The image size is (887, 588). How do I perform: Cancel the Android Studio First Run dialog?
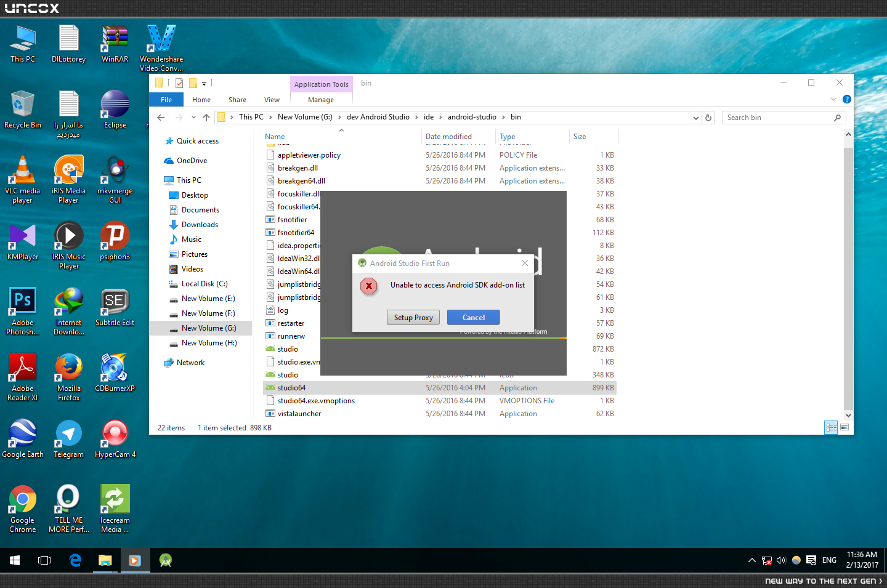tap(473, 318)
